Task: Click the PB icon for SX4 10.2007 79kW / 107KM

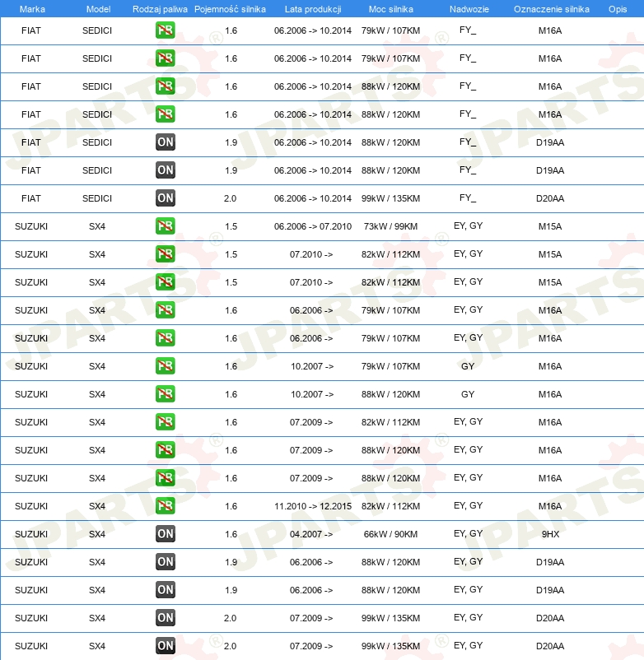Action: 166,366
